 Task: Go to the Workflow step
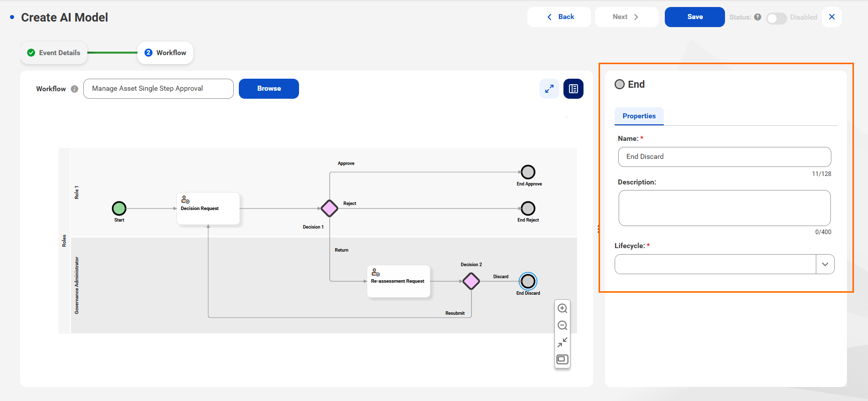(x=165, y=53)
